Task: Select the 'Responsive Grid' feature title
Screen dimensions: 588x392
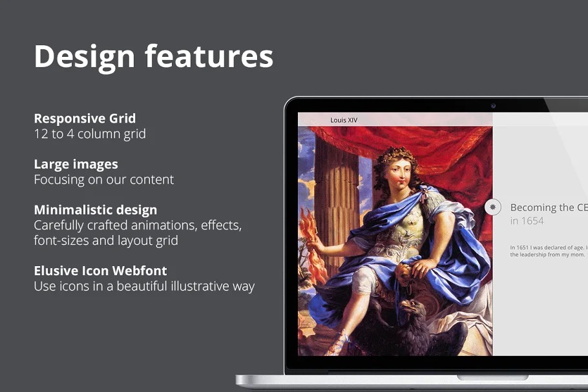Action: (85, 118)
